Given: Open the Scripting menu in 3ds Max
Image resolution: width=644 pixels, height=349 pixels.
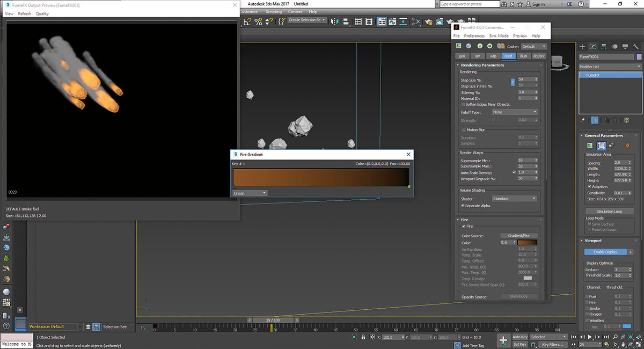Looking at the screenshot, I should (x=274, y=12).
